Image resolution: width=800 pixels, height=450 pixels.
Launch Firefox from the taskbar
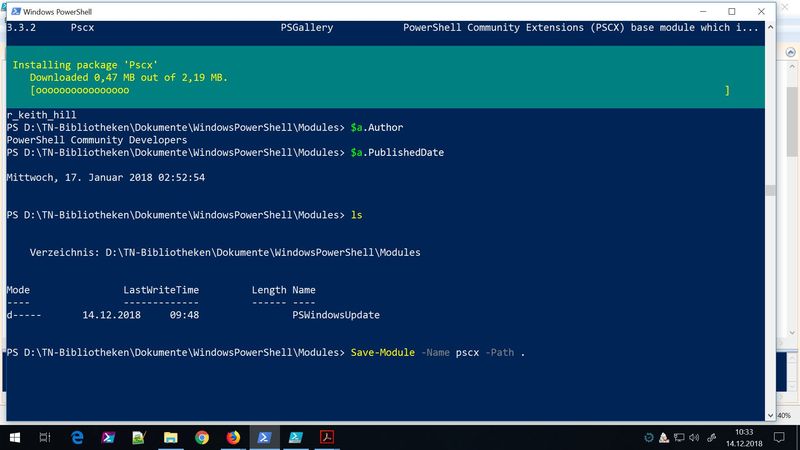tap(233, 437)
